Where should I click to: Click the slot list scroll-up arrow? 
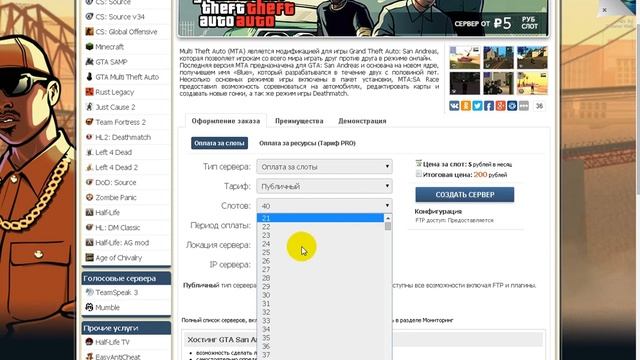click(x=388, y=218)
